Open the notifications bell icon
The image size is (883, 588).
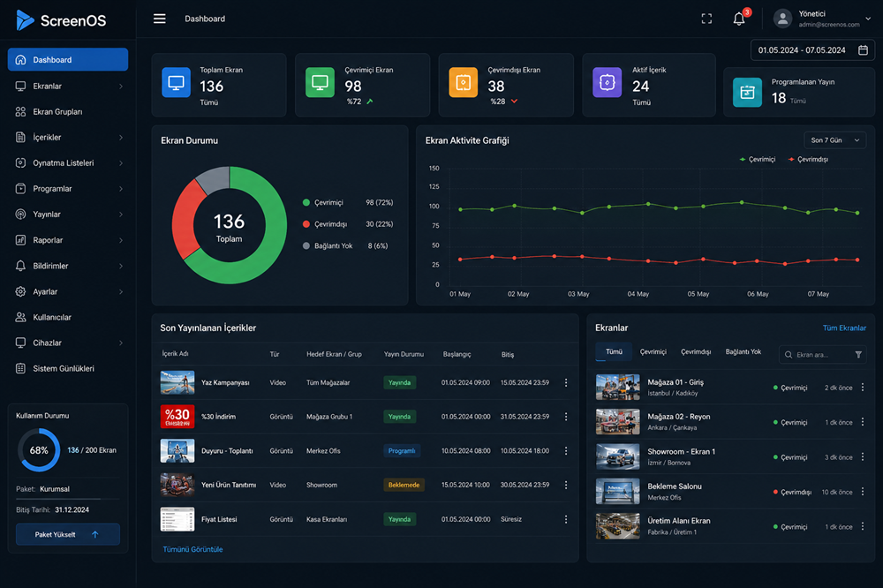click(739, 19)
